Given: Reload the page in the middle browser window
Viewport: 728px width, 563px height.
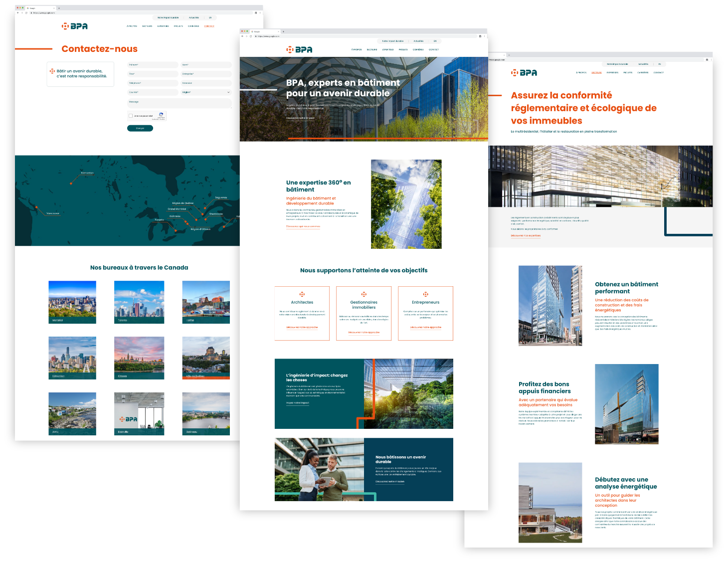Looking at the screenshot, I should tap(251, 36).
